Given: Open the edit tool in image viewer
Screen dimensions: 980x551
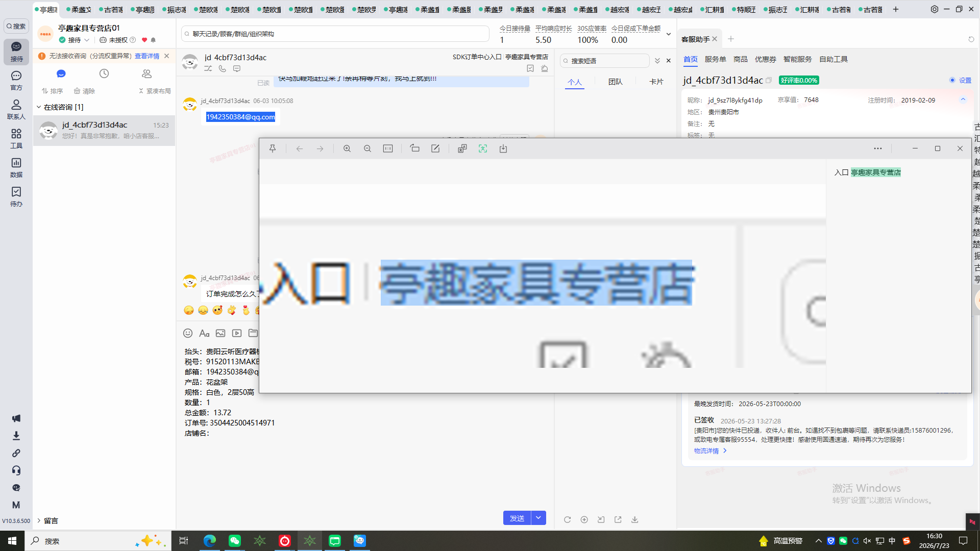Looking at the screenshot, I should [435, 148].
